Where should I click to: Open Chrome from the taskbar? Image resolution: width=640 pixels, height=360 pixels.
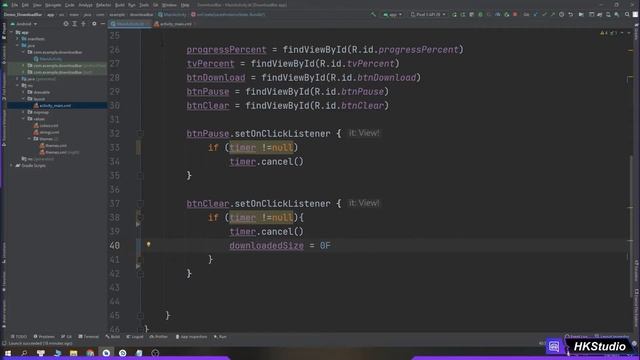point(90,353)
